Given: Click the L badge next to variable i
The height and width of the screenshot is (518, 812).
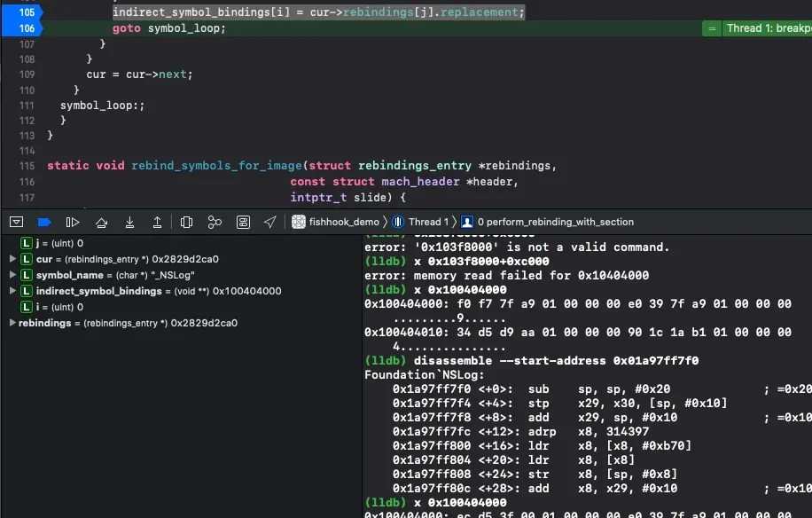Looking at the screenshot, I should coord(27,307).
